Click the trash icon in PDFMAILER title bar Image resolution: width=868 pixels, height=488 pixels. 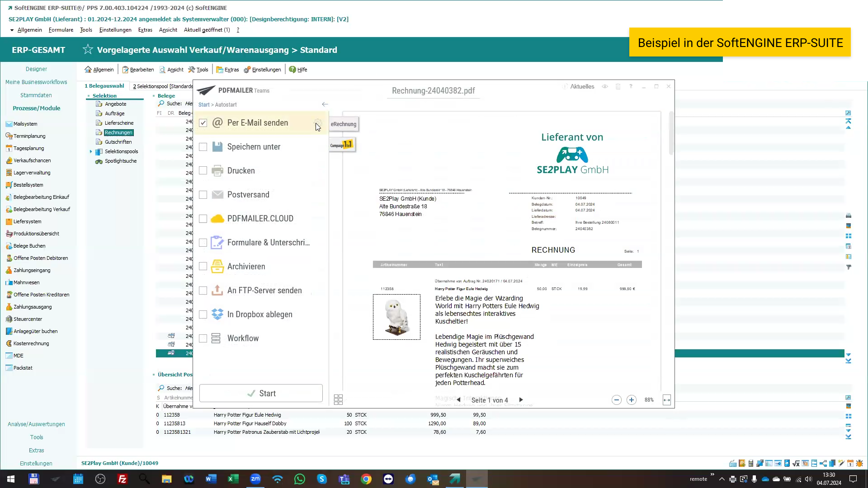(618, 86)
